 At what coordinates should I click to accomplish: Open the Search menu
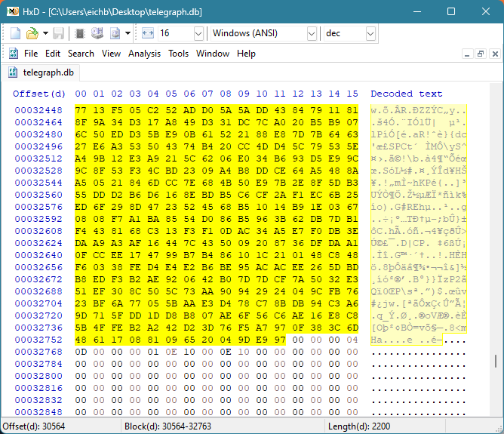tap(81, 54)
